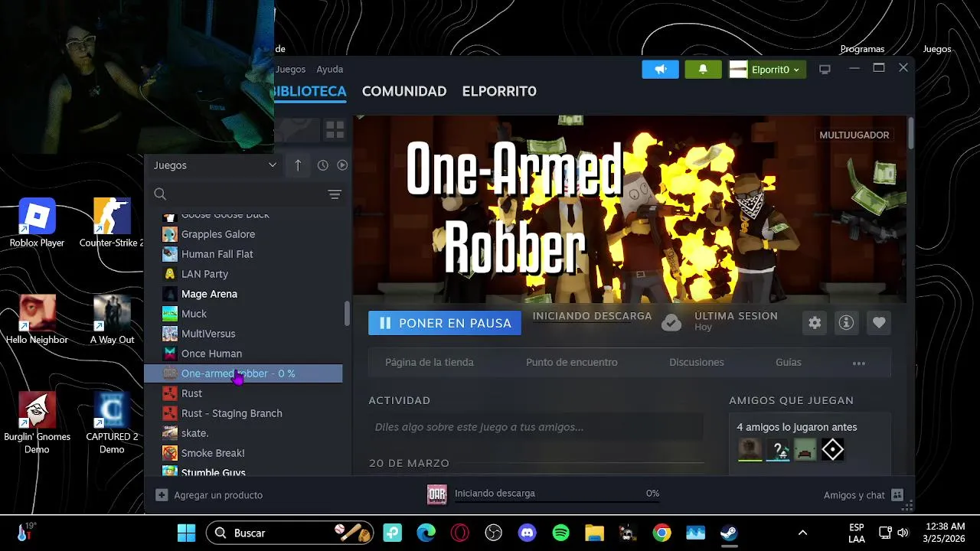Open Opera GX from the taskbar
The height and width of the screenshot is (551, 980).
[x=459, y=533]
